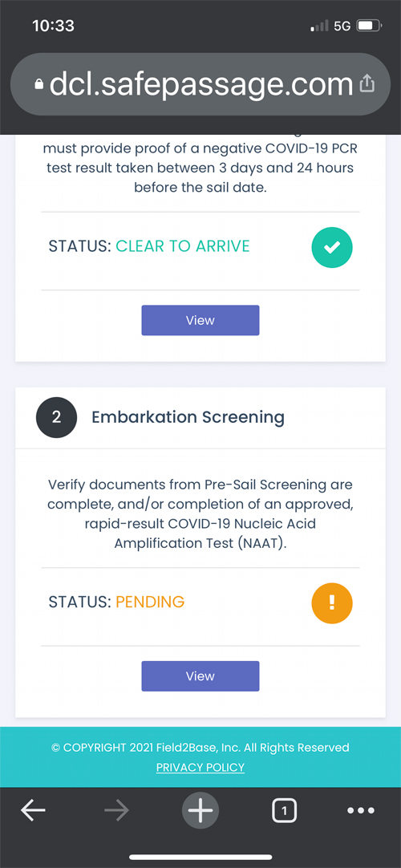Tap the browser forward arrow
The height and width of the screenshot is (868, 401).
[x=117, y=811]
